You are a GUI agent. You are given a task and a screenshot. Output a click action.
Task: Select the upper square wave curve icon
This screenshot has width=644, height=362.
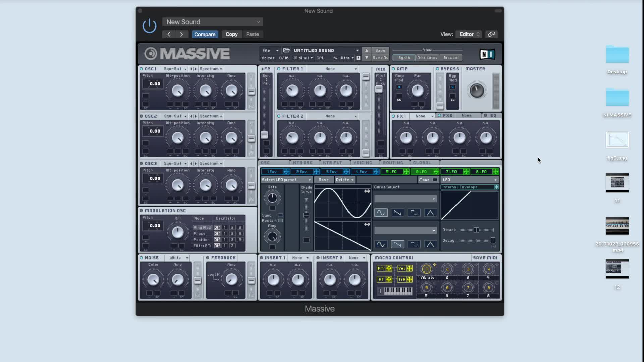[414, 213]
